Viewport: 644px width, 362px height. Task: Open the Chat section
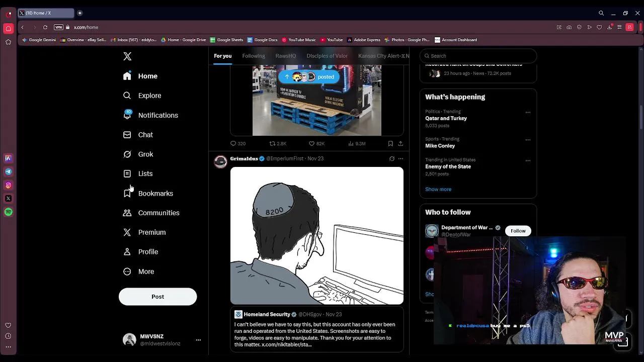tap(138, 135)
